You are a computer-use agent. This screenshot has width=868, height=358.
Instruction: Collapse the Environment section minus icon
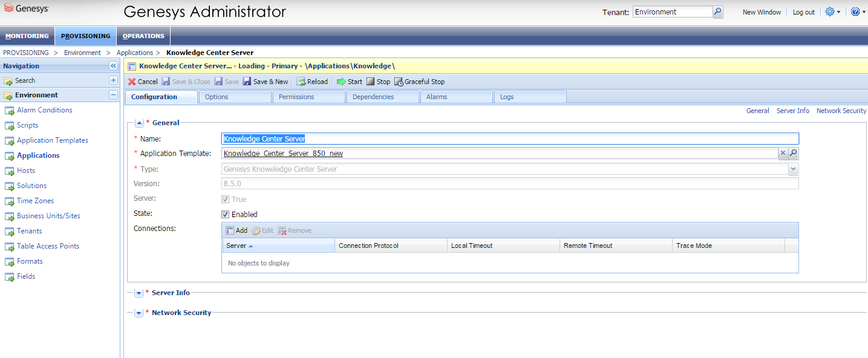pyautogui.click(x=113, y=95)
